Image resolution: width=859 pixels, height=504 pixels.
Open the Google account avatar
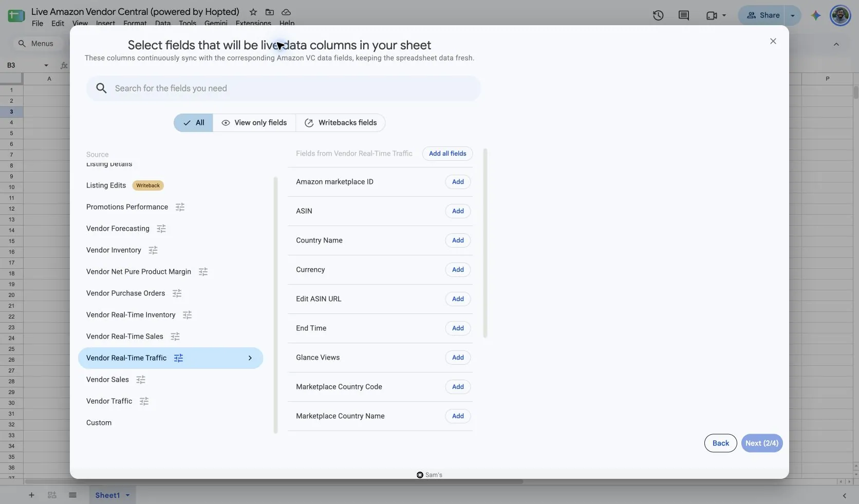tap(841, 15)
